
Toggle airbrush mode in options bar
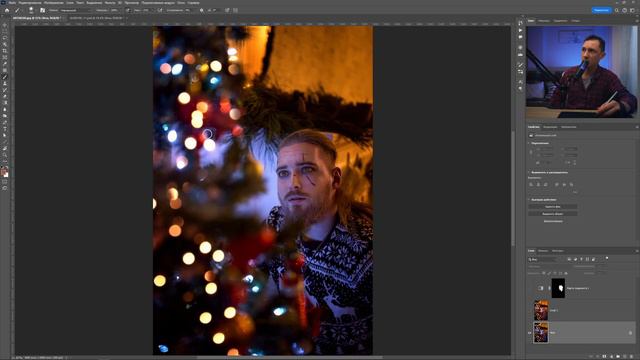pyautogui.click(x=160, y=10)
